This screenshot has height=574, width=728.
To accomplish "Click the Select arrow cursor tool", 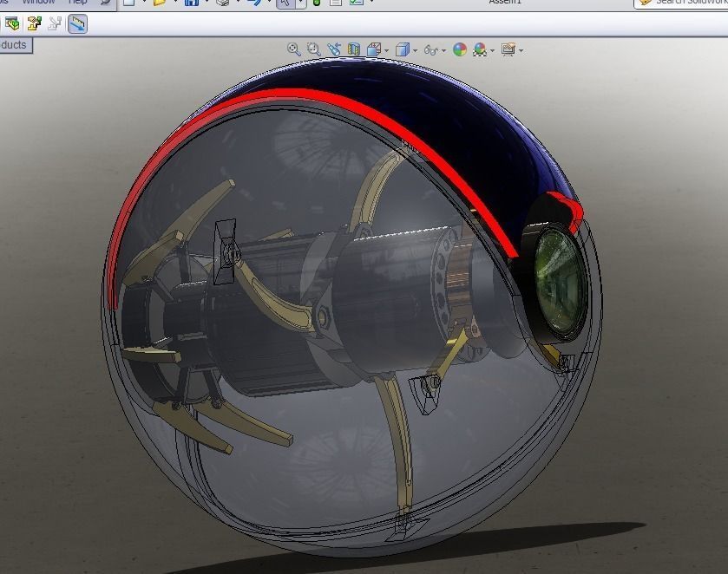I will (285, 3).
